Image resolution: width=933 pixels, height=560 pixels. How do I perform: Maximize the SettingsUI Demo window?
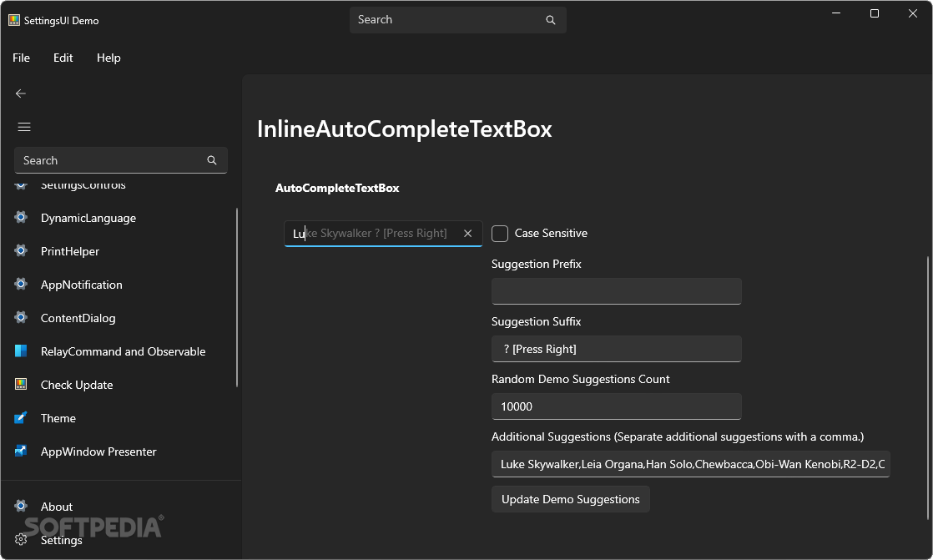pos(874,13)
